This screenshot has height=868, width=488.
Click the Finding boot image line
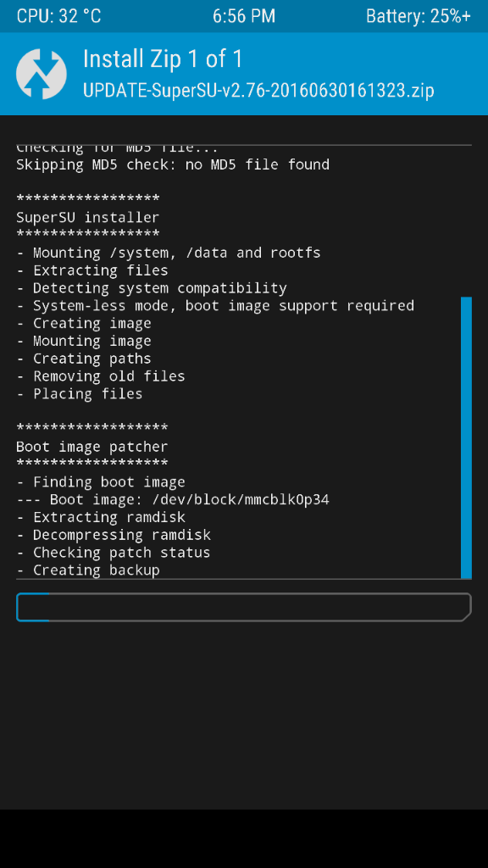pyautogui.click(x=101, y=482)
